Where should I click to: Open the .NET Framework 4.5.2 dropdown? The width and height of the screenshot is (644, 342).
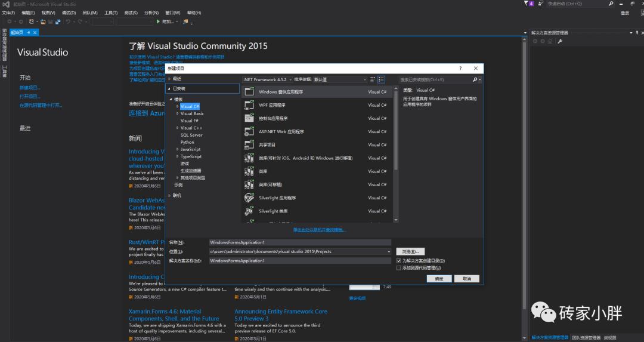click(267, 79)
